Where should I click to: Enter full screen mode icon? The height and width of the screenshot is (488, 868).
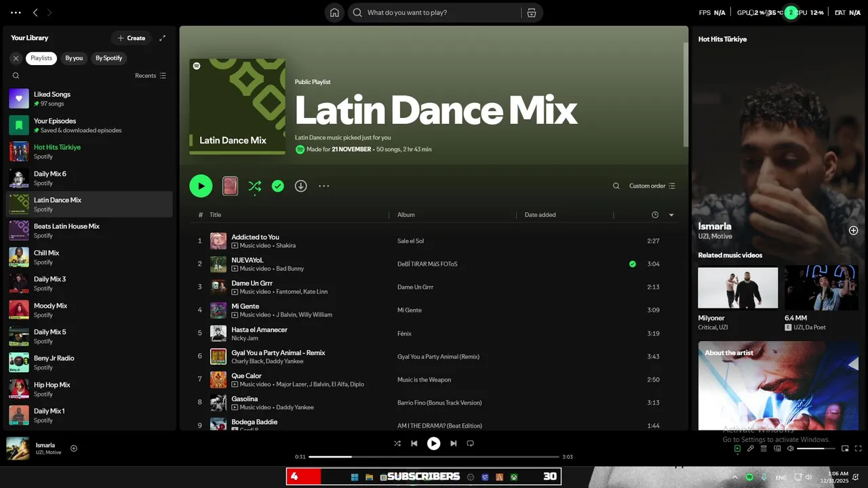tap(859, 448)
